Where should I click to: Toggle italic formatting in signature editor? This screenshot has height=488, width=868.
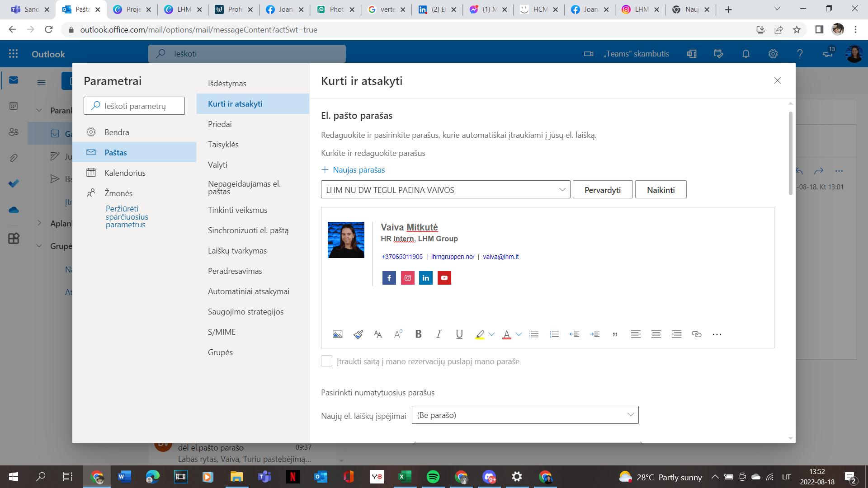point(439,334)
